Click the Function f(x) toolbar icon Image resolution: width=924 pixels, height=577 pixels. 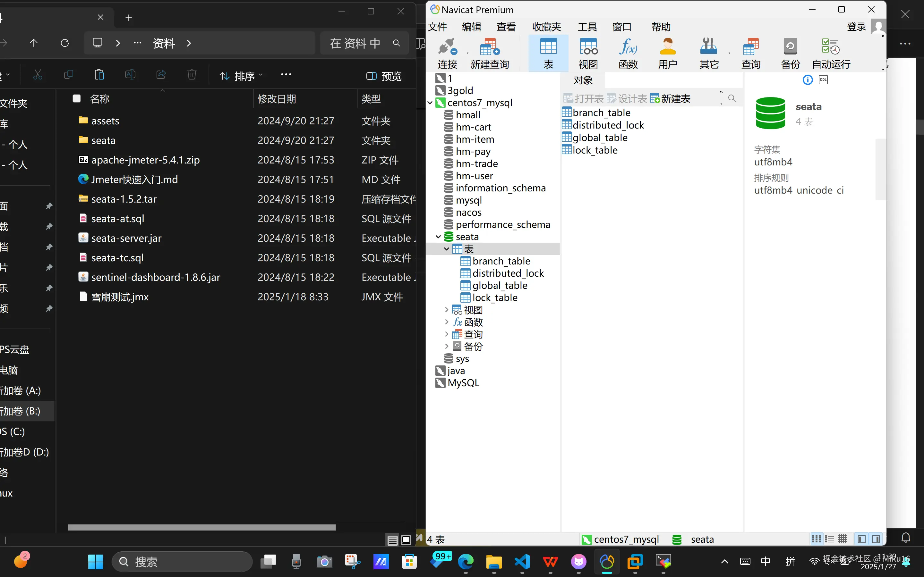point(628,47)
